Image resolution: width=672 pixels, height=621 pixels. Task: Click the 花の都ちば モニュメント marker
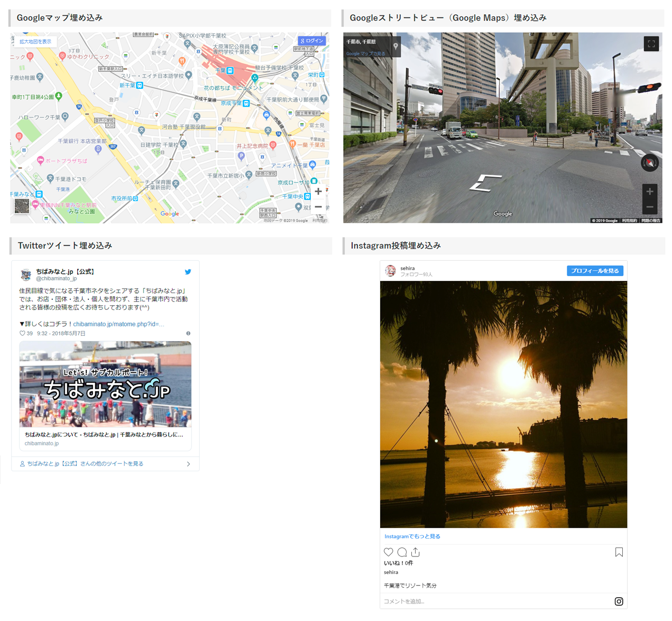255,79
